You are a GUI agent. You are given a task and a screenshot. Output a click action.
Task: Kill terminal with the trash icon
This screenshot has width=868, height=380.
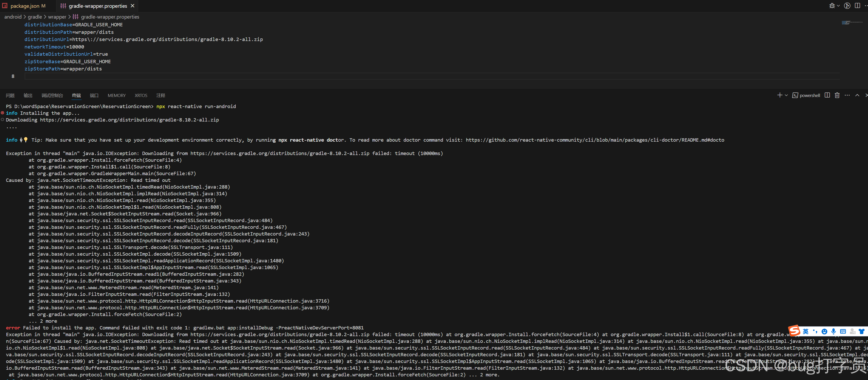pos(837,95)
